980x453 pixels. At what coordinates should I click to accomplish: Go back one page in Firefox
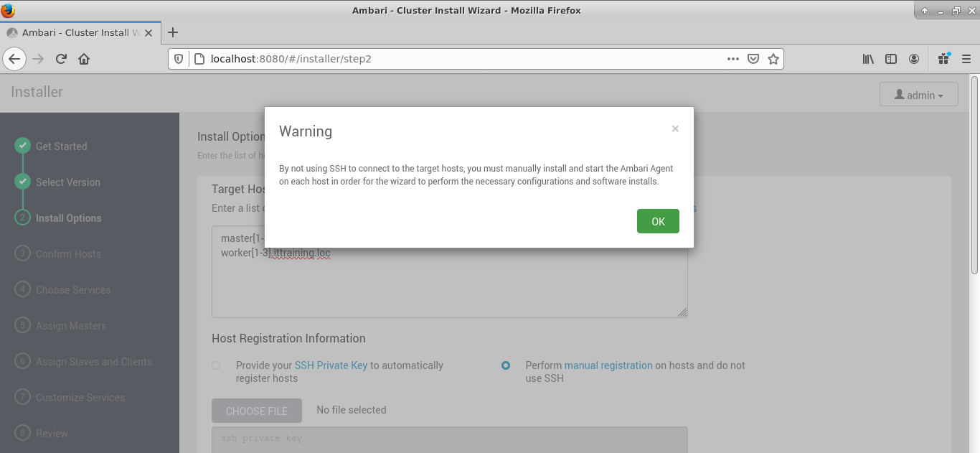tap(14, 59)
